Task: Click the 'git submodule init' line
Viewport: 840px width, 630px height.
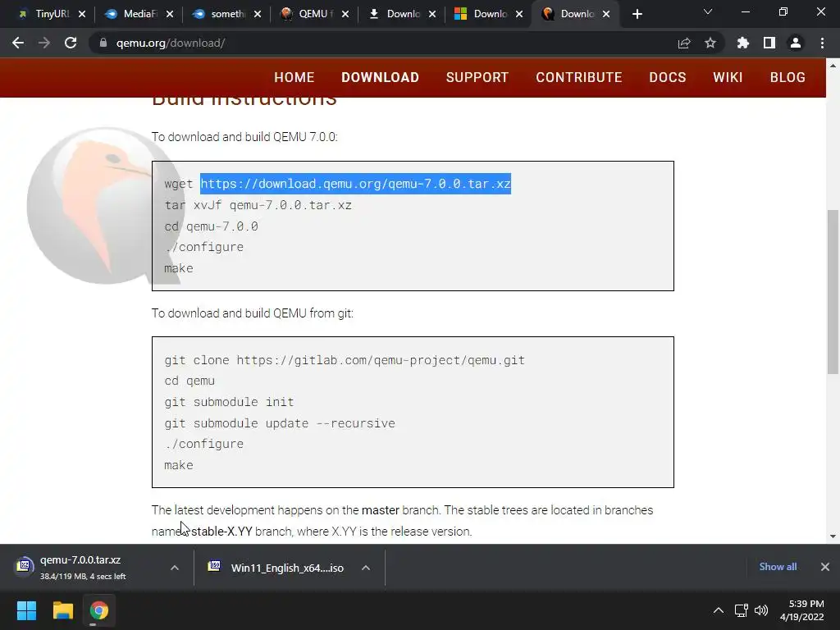Action: [229, 402]
